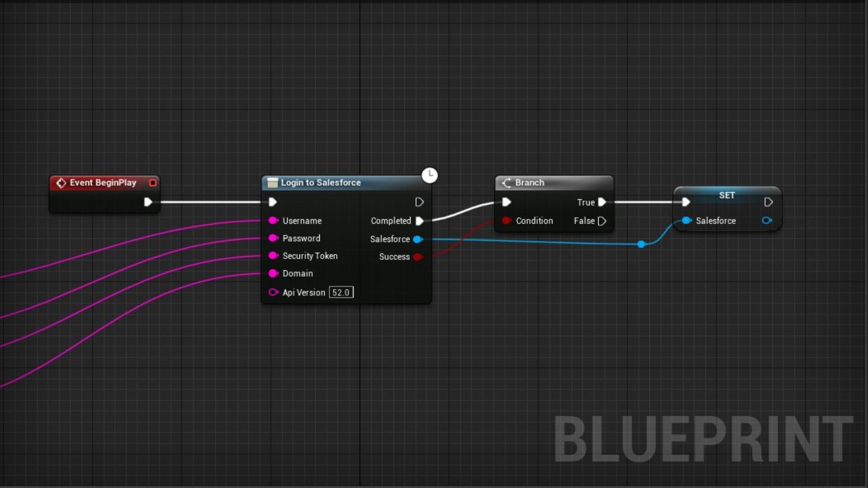The height and width of the screenshot is (488, 868).
Task: Click the Security Token input pin
Action: click(273, 256)
